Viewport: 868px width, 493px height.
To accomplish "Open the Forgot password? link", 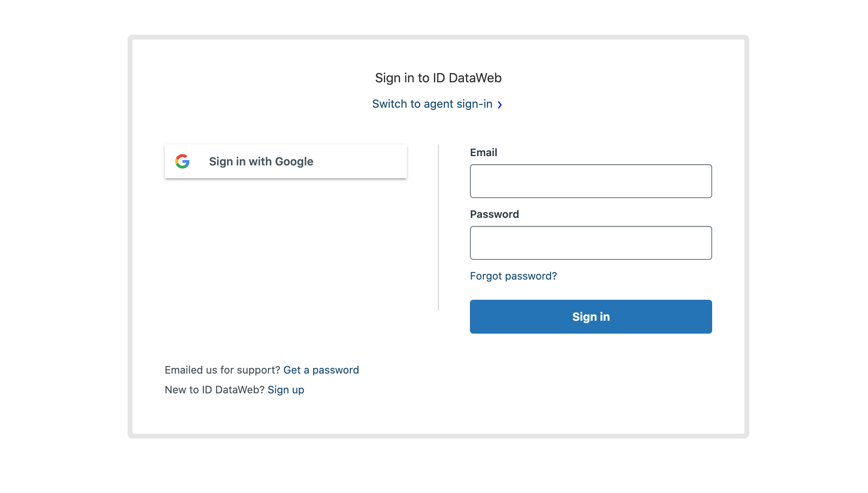I will click(514, 276).
